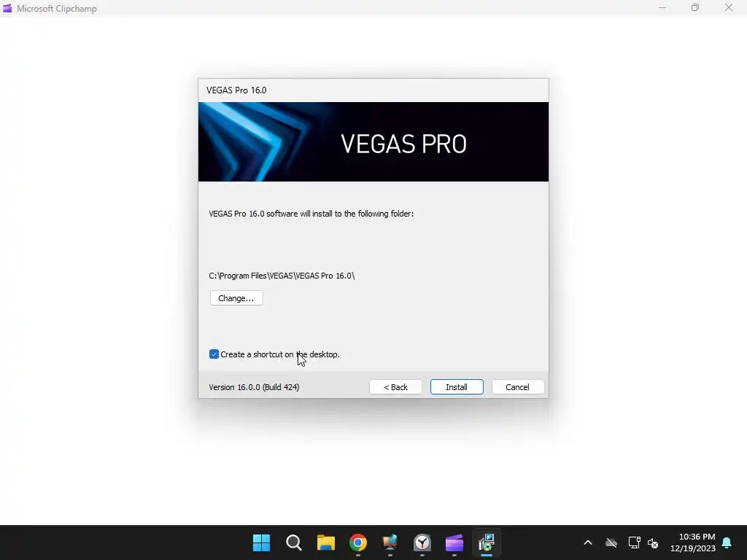Close the Microsoft Clipchamp window
747x560 pixels.
tap(729, 7)
